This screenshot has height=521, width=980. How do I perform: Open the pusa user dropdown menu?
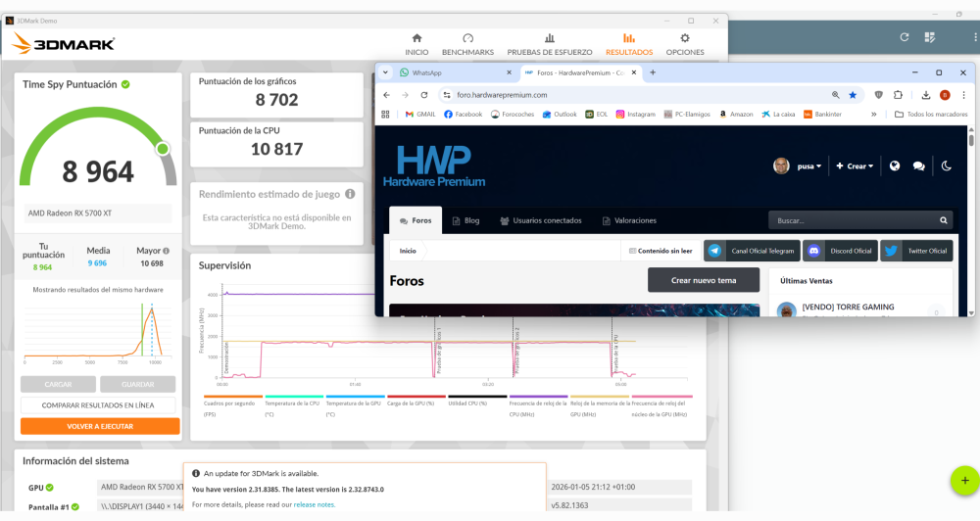click(x=798, y=166)
